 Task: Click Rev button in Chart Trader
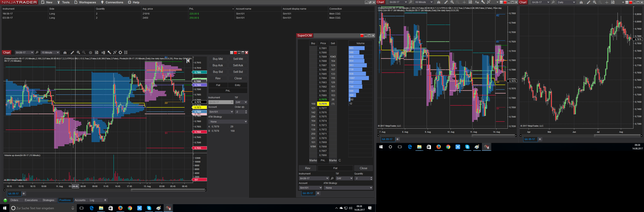tap(218, 78)
